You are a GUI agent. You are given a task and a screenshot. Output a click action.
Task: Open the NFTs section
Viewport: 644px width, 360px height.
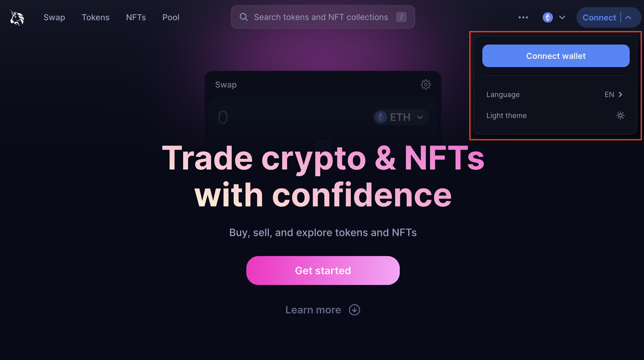pos(136,17)
